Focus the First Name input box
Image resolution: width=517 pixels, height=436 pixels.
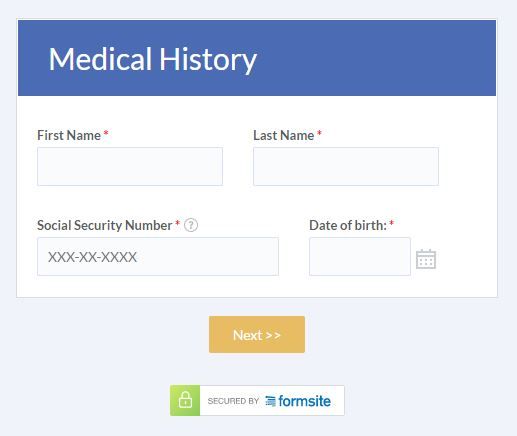click(x=130, y=166)
